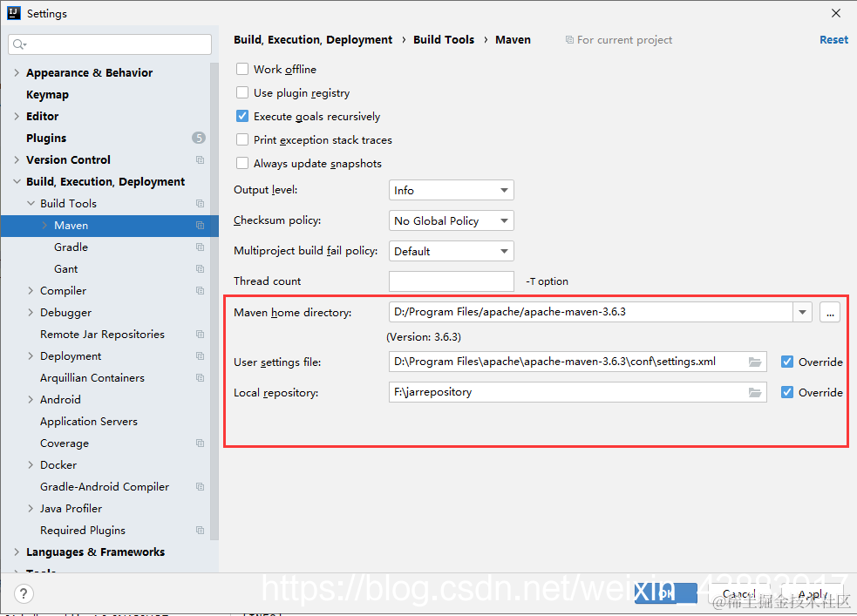Select Plugins in the settings tree

(46, 139)
